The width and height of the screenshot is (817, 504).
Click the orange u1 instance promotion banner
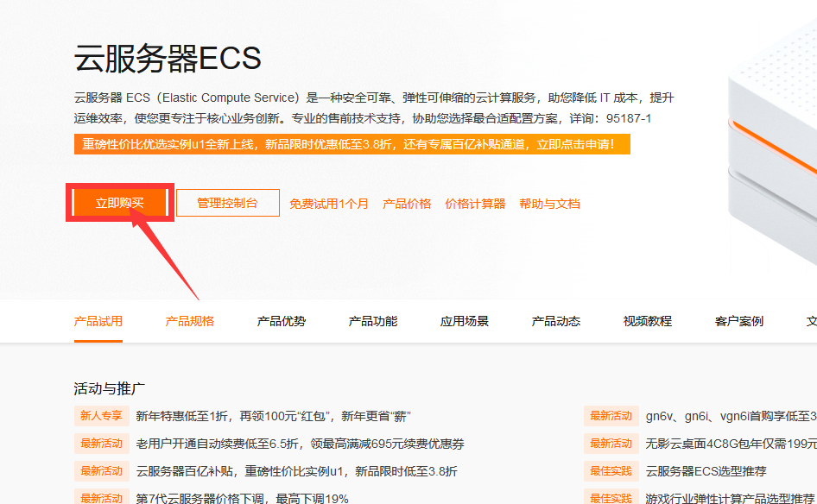point(352,144)
